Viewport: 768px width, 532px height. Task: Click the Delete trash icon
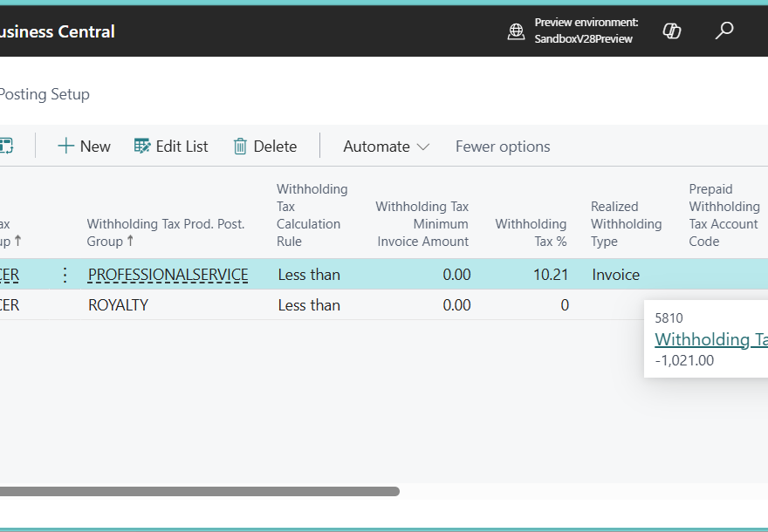coord(240,147)
